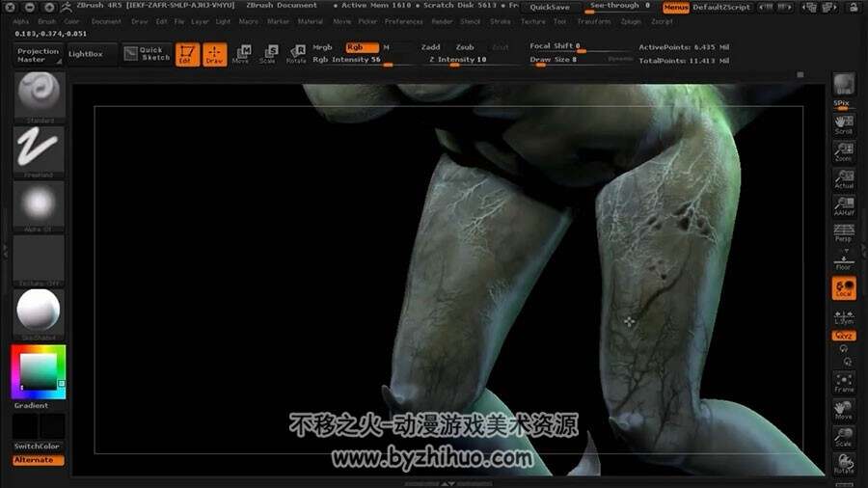Toggle the XYZ rotation mode
This screenshot has height=488, width=868.
(x=844, y=336)
